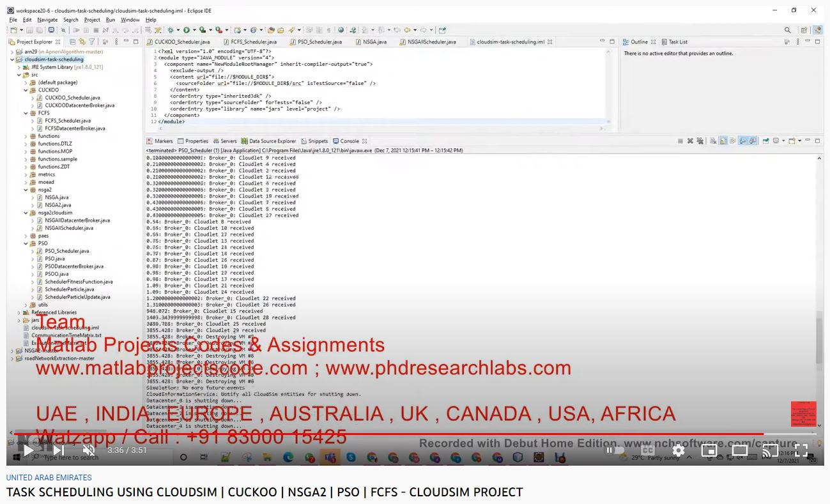
Task: Collapse the PSO package in Project Explorer
Action: [x=26, y=243]
